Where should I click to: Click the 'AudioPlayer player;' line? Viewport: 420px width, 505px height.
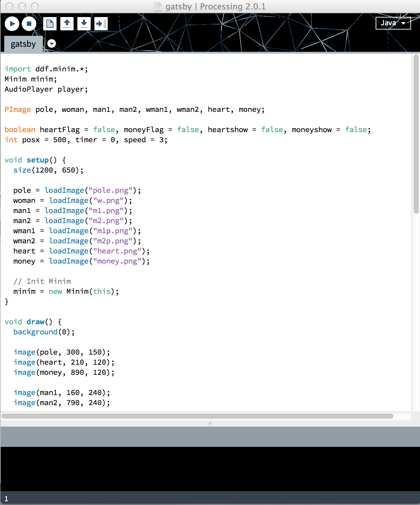(x=46, y=89)
